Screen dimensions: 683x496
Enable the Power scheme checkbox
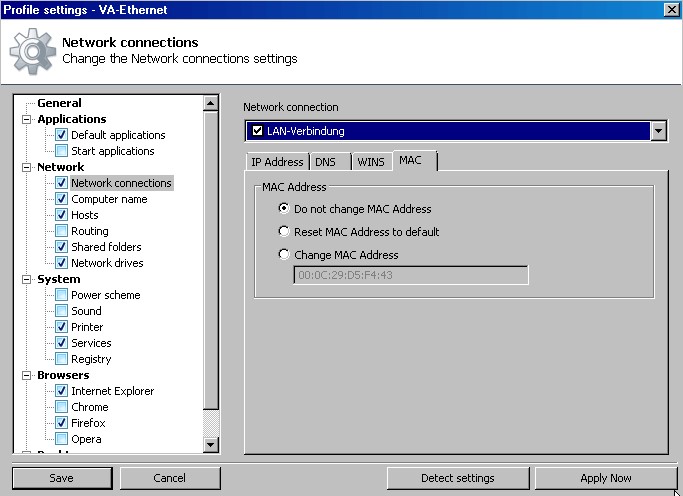coord(61,295)
